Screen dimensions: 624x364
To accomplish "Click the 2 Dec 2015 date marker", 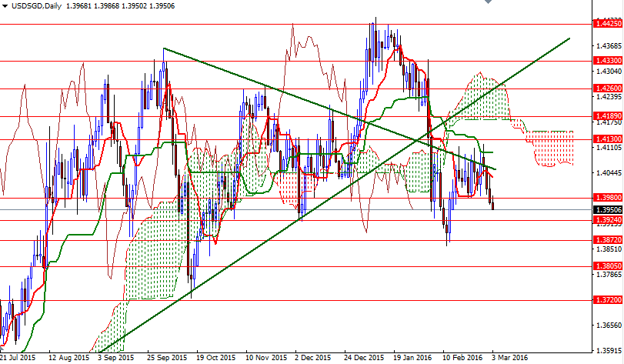I will click(x=314, y=358).
